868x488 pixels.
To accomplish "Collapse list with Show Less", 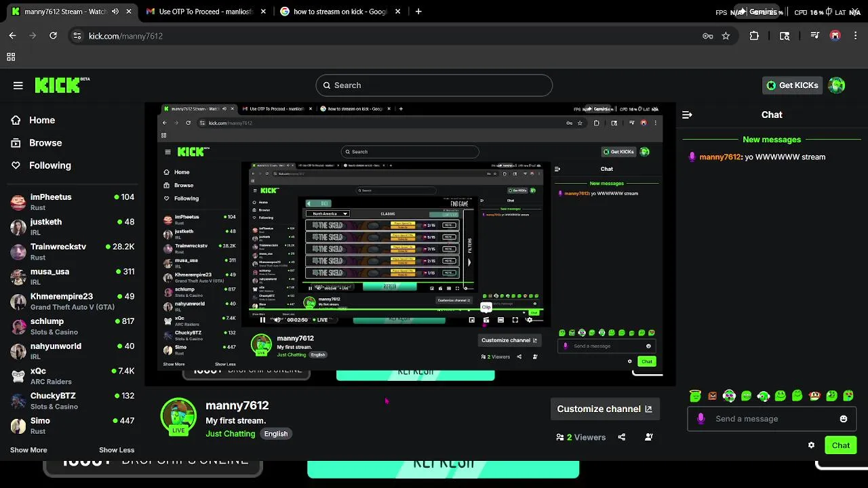I will pyautogui.click(x=117, y=450).
